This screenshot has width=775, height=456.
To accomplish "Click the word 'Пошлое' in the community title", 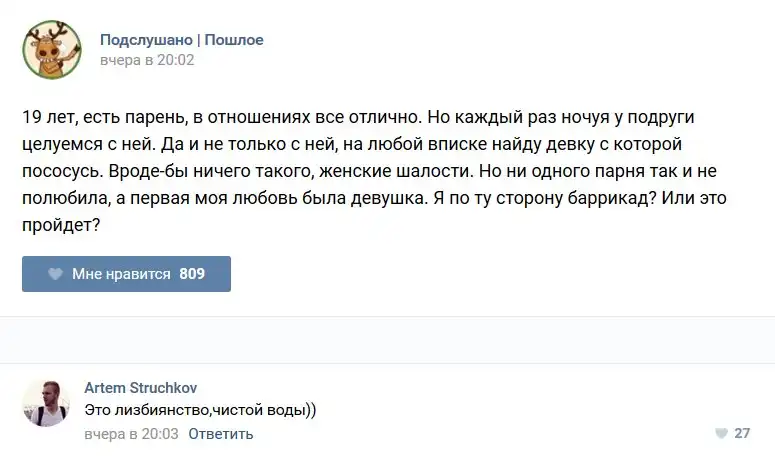I will pyautogui.click(x=234, y=40).
